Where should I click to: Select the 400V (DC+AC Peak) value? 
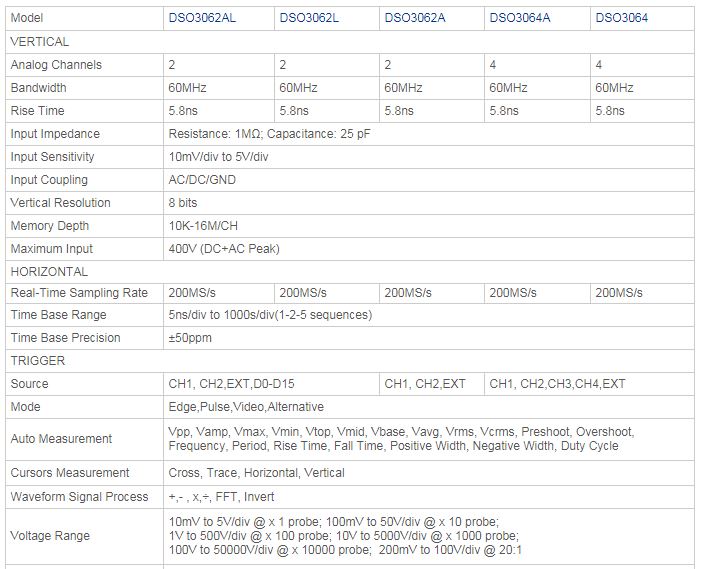click(224, 249)
